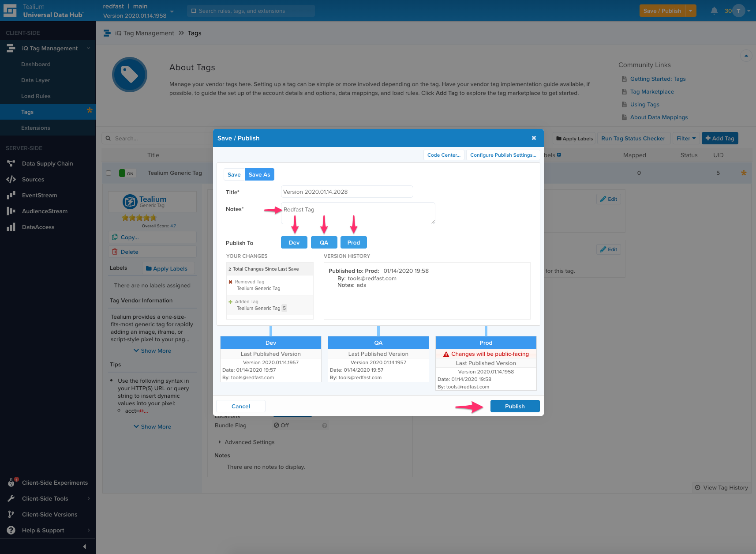Open the user menu dropdown arrow
Image resolution: width=756 pixels, height=554 pixels.
749,11
